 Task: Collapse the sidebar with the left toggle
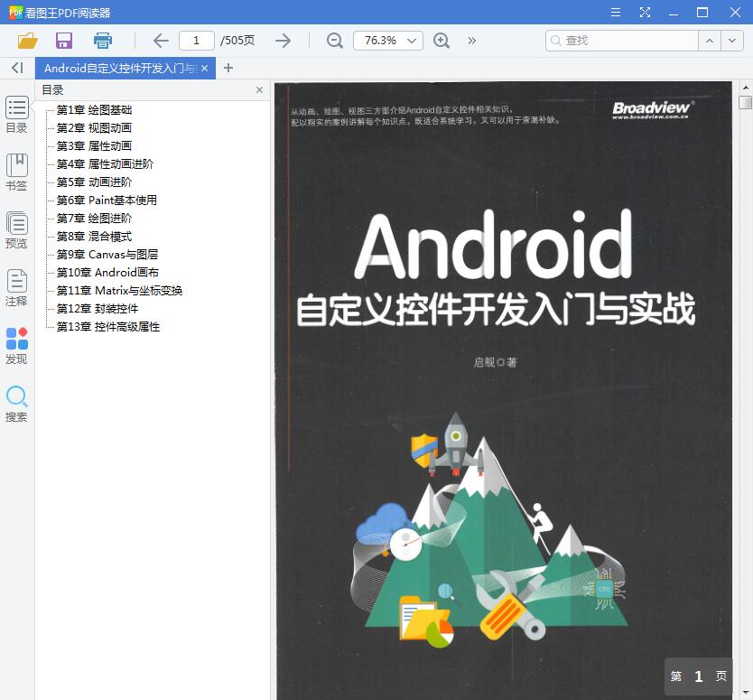(x=17, y=68)
